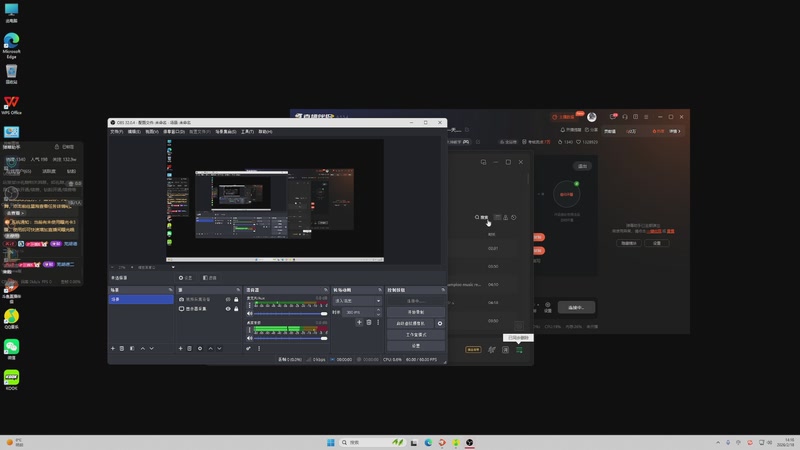The width and height of the screenshot is (800, 450).
Task: Open the Tools menu in OBS
Action: pyautogui.click(x=247, y=131)
